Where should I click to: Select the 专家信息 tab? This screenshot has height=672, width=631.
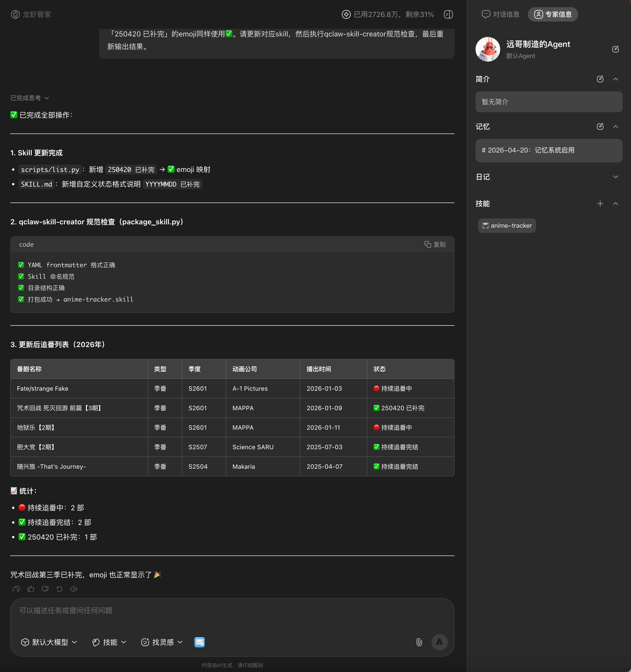pos(553,15)
